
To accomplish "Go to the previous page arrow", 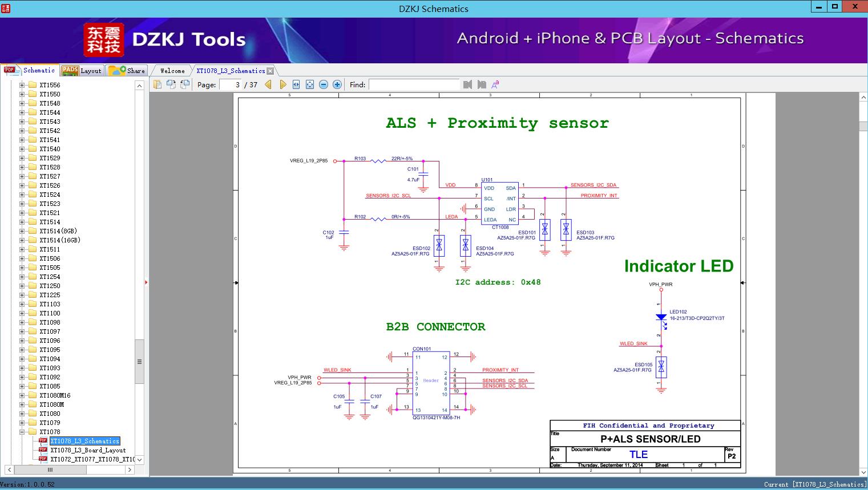I will pos(268,84).
